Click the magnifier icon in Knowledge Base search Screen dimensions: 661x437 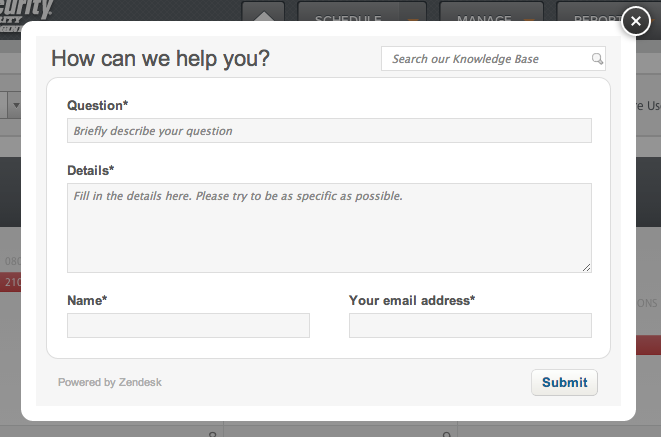point(597,59)
